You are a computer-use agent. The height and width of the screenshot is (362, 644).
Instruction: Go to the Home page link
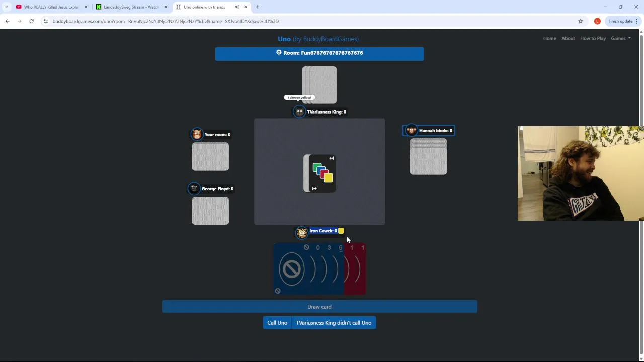[549, 38]
